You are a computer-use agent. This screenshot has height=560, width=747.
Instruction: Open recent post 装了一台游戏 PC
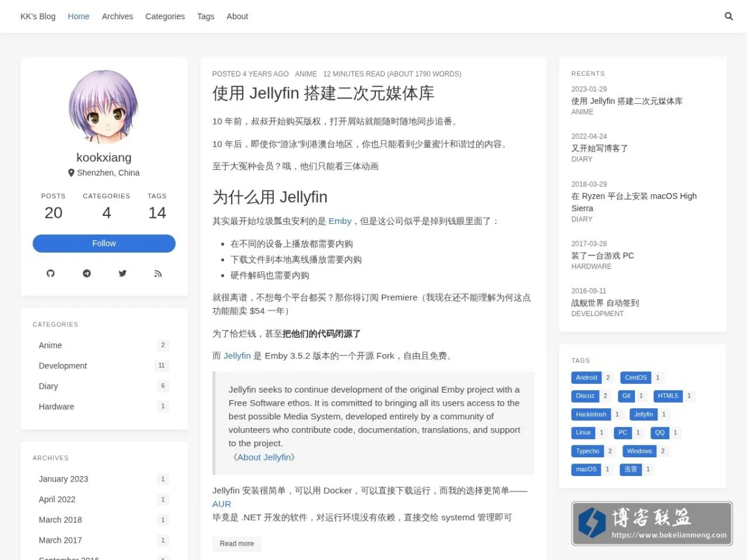coord(603,256)
